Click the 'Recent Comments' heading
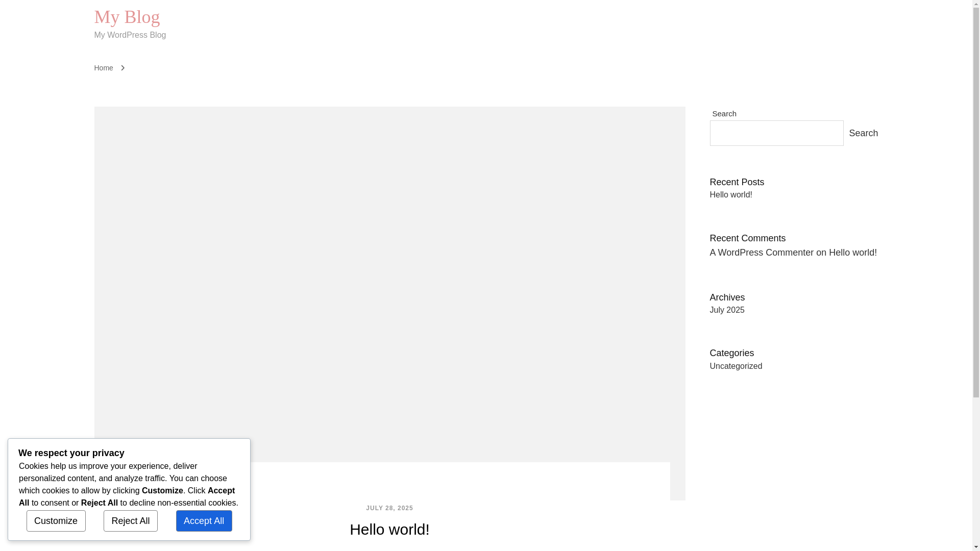This screenshot has width=980, height=551. (747, 238)
